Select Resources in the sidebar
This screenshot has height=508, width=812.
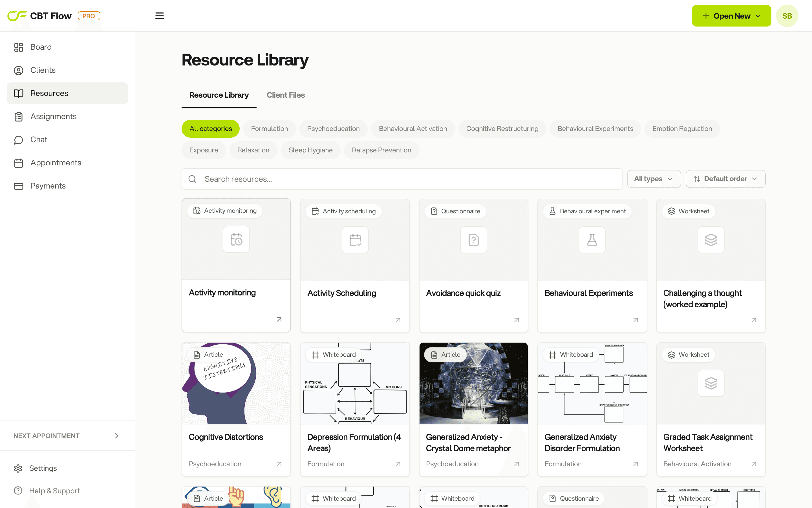pos(67,93)
